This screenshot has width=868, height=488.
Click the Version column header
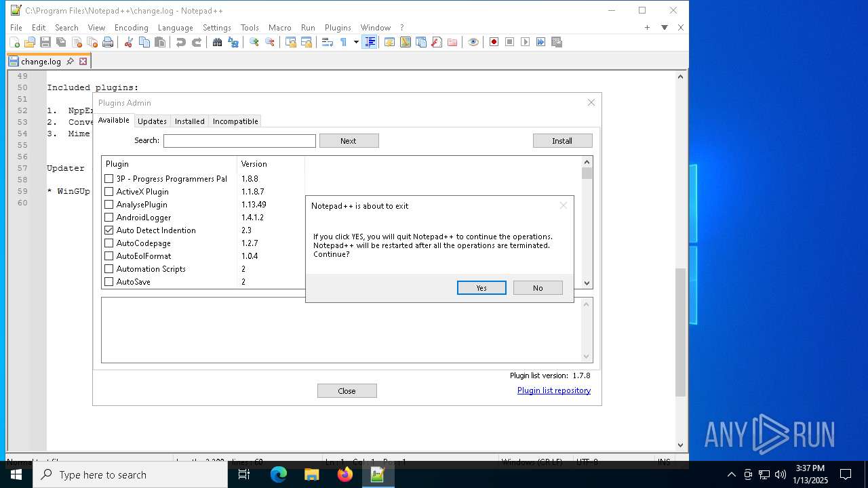271,164
